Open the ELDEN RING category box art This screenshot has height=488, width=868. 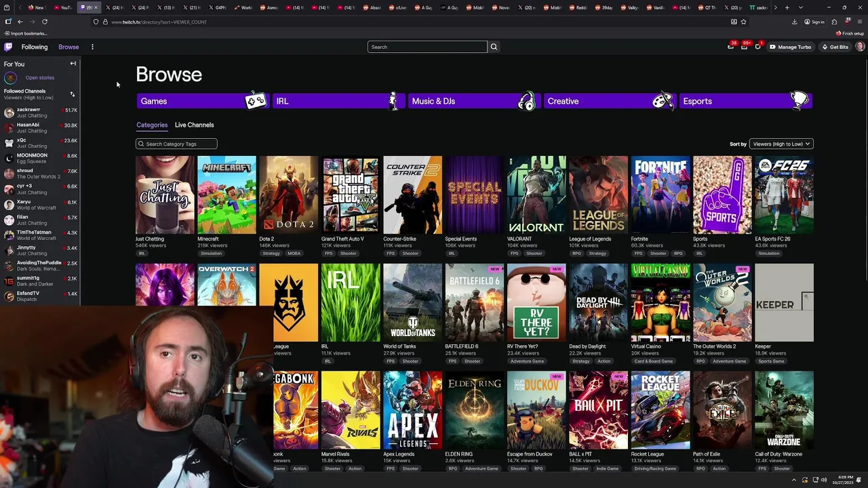[x=474, y=410]
